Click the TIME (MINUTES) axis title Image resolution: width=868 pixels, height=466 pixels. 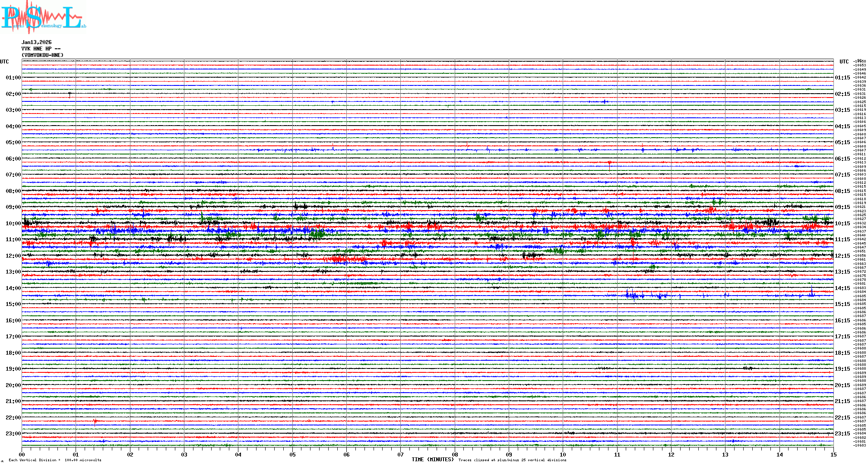pos(433,460)
